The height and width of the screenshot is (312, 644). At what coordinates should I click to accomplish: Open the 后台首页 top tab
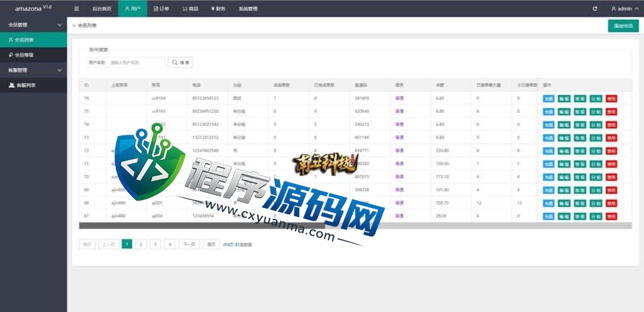pyautogui.click(x=101, y=9)
